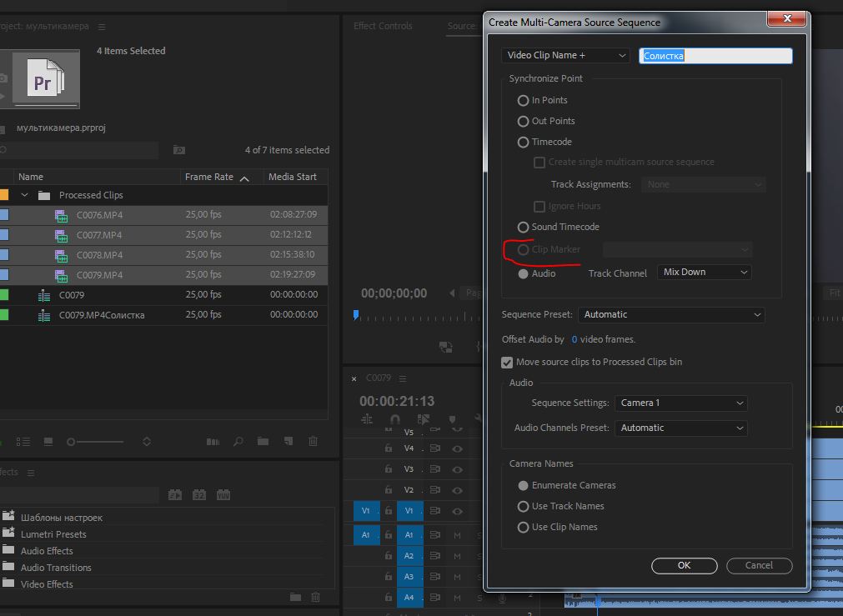843x616 pixels.
Task: Open Sequence Preset Automatic dropdown
Action: click(671, 314)
